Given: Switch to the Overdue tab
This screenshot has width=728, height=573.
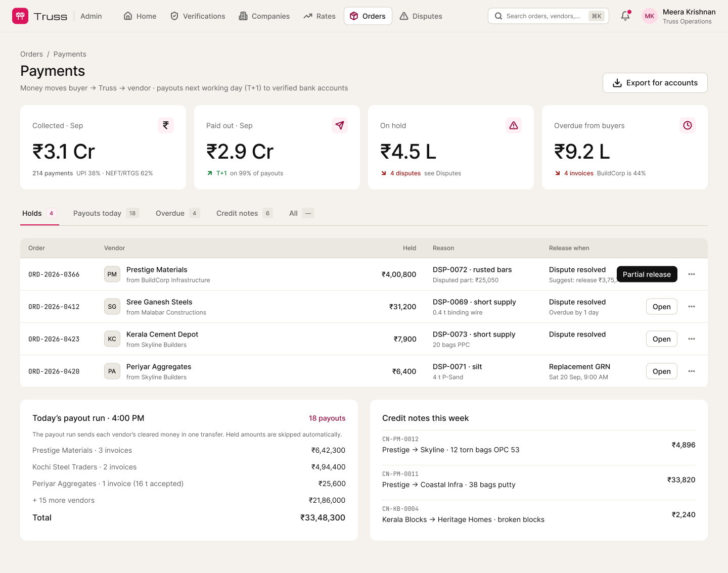Looking at the screenshot, I should click(178, 213).
